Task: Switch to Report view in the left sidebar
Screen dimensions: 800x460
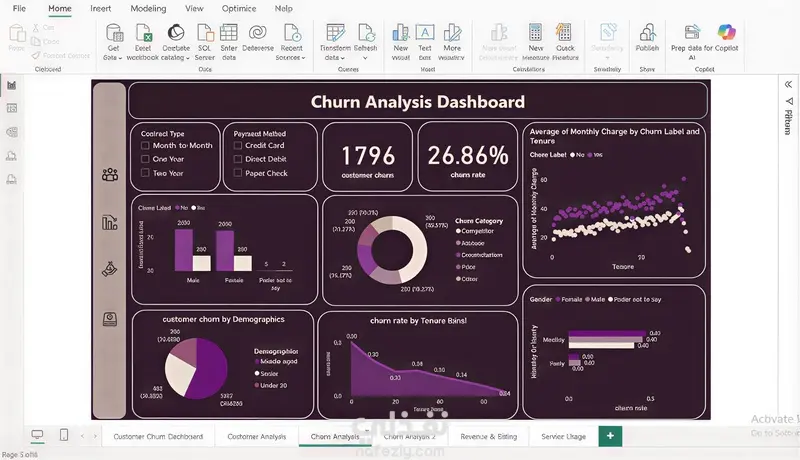Action: (x=11, y=85)
